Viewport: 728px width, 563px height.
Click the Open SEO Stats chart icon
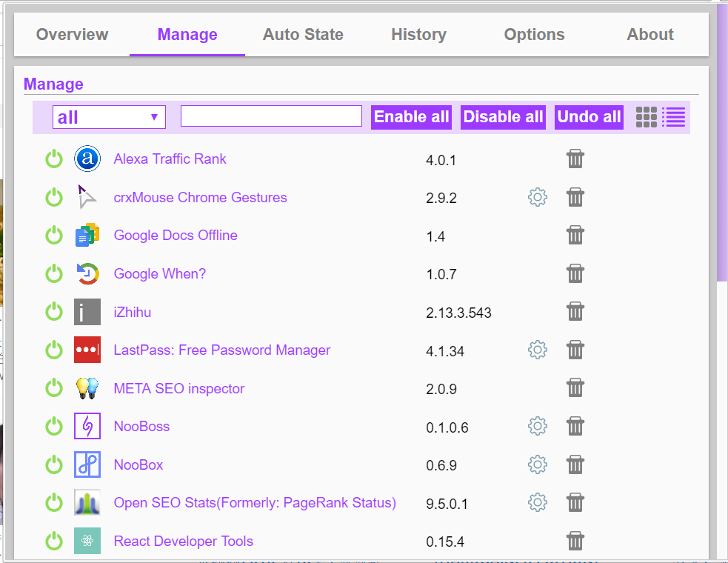coord(87,502)
